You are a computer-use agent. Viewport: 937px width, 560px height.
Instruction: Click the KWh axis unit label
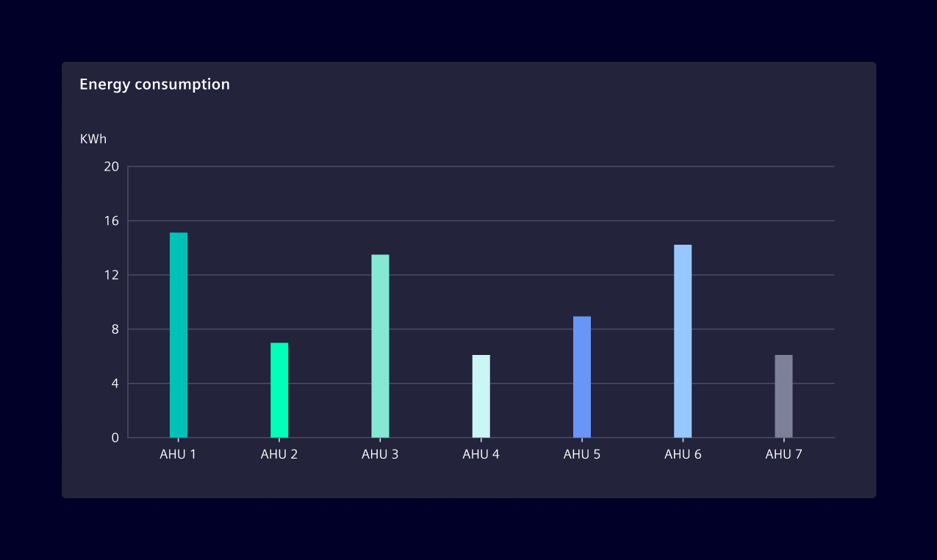point(93,139)
